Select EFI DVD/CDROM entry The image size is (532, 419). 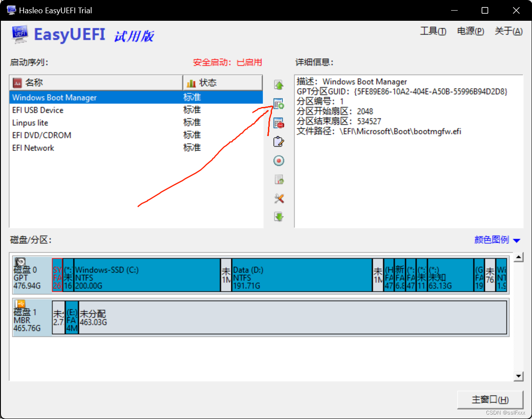click(x=136, y=135)
